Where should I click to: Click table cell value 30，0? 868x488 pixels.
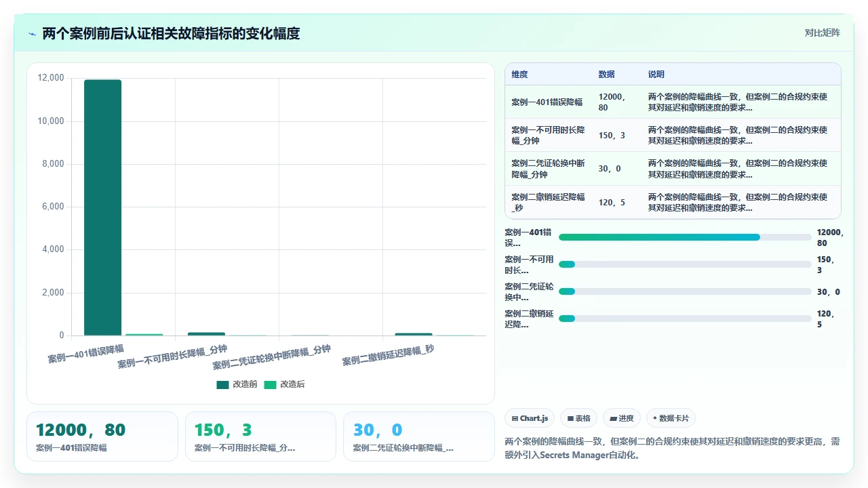(610, 169)
